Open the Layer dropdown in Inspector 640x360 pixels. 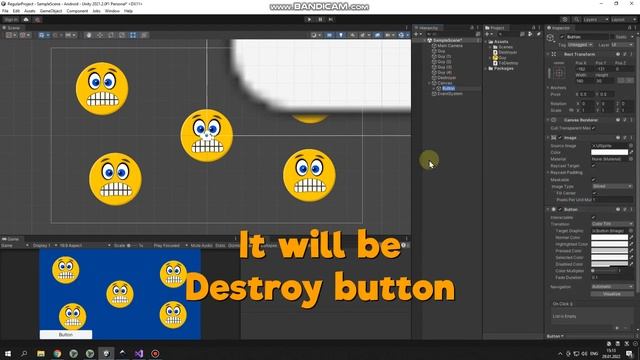(622, 44)
